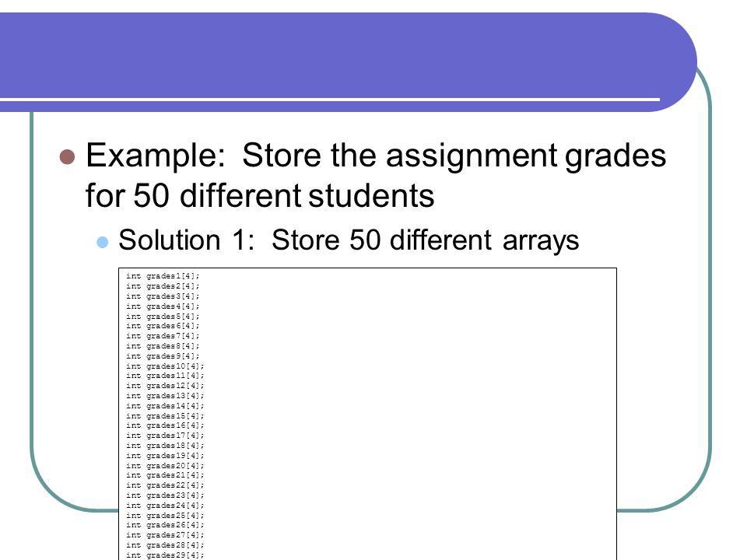747x560 pixels.
Task: Click the white line in title banner
Action: (330, 100)
